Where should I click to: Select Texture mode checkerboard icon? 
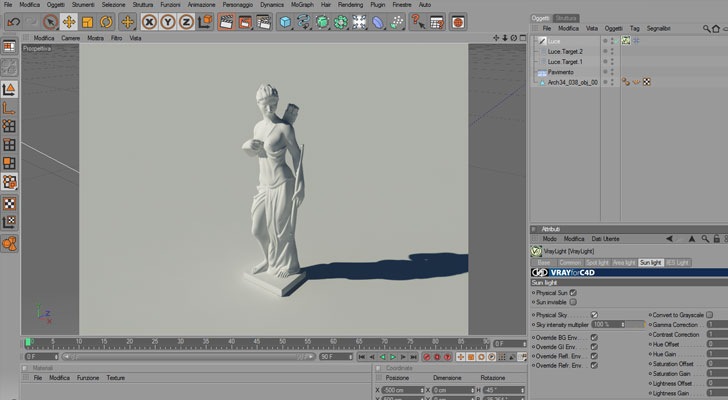click(9, 203)
